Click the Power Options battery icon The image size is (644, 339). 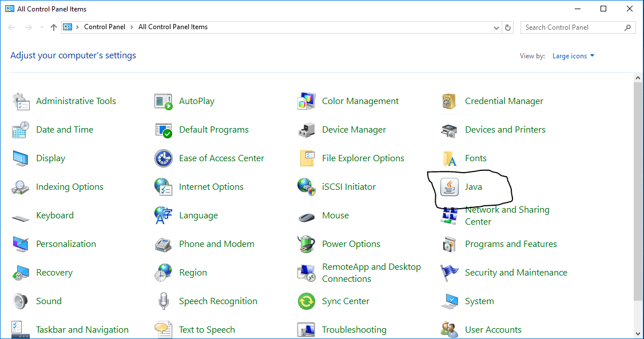click(307, 244)
